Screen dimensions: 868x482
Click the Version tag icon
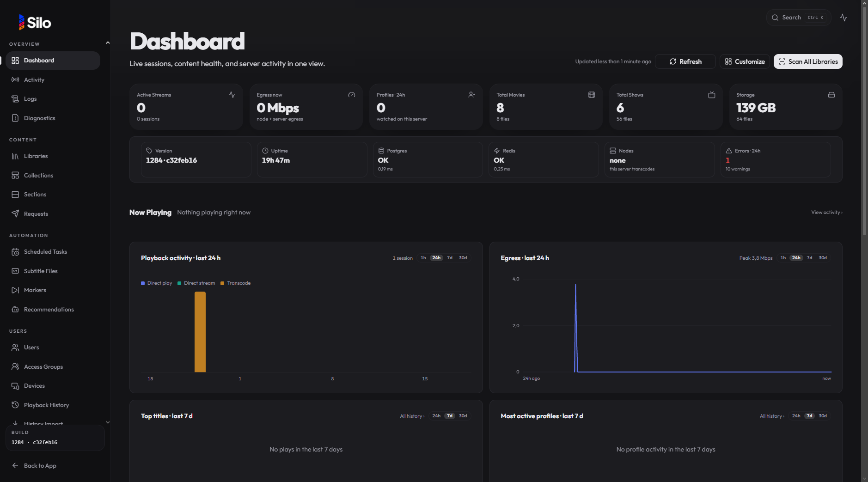click(x=149, y=151)
